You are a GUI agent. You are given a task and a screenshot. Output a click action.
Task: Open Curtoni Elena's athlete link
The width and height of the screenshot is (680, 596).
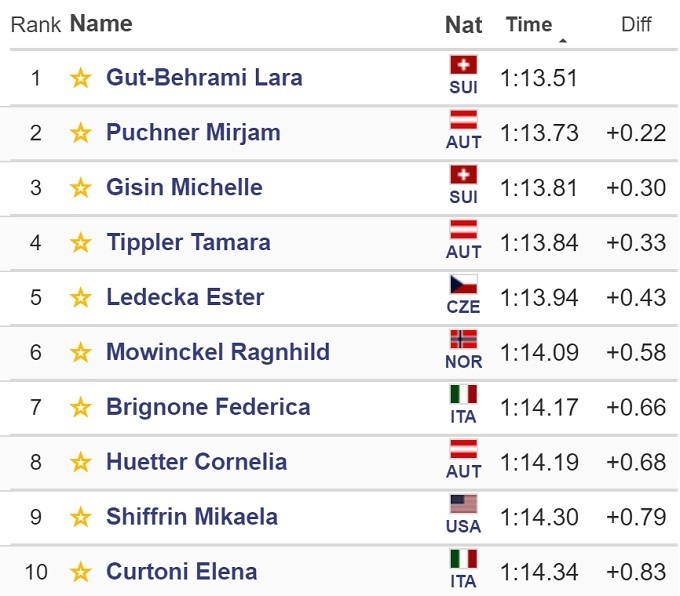click(181, 572)
